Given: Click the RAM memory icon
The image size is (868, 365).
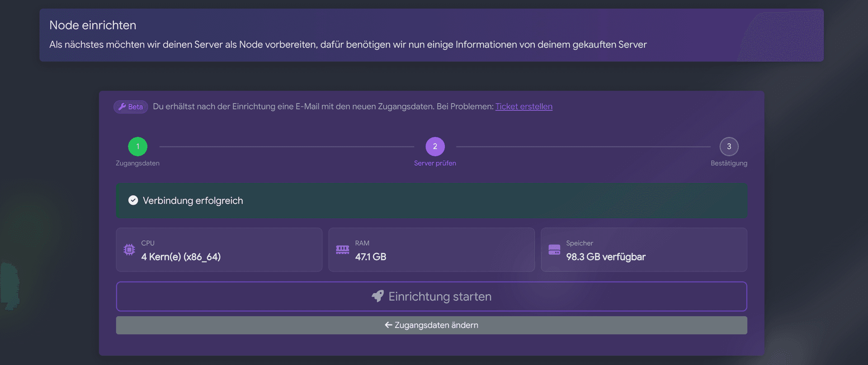Looking at the screenshot, I should pos(342,249).
